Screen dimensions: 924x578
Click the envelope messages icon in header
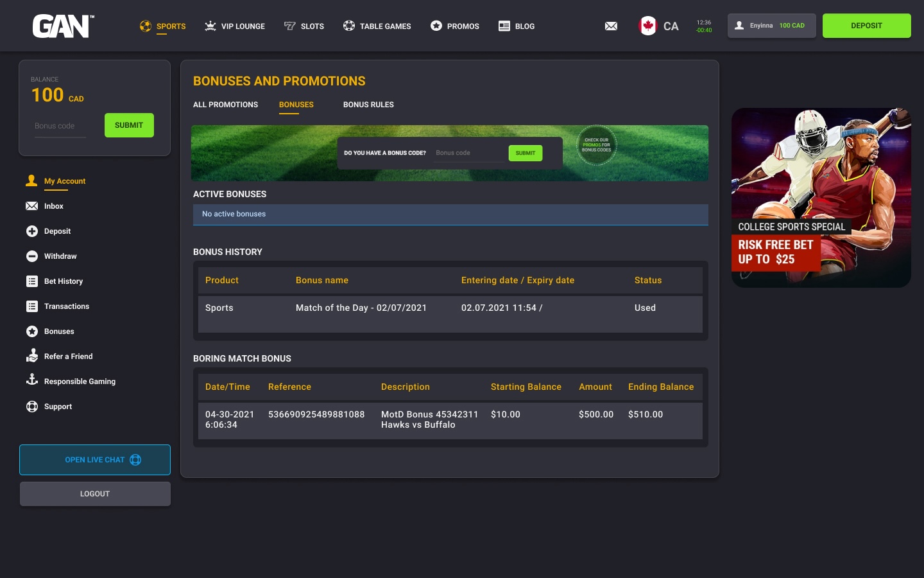tap(611, 26)
